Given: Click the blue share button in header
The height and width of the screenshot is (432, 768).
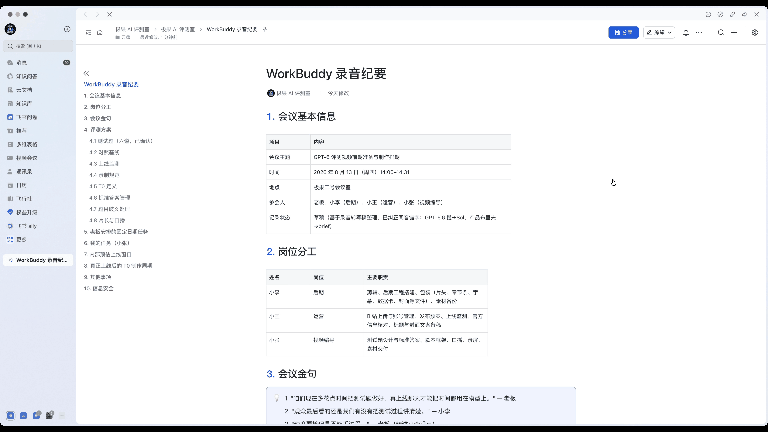Looking at the screenshot, I should click(x=623, y=32).
